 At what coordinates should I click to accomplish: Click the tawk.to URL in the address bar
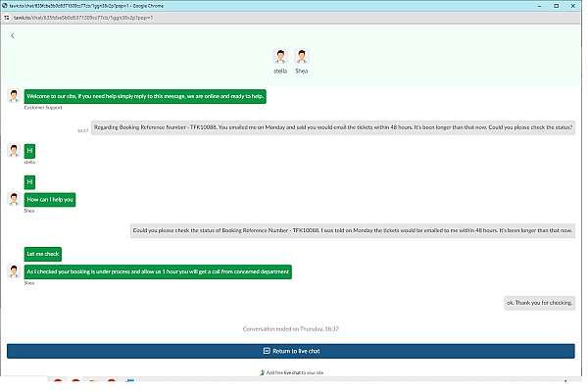(x=83, y=18)
